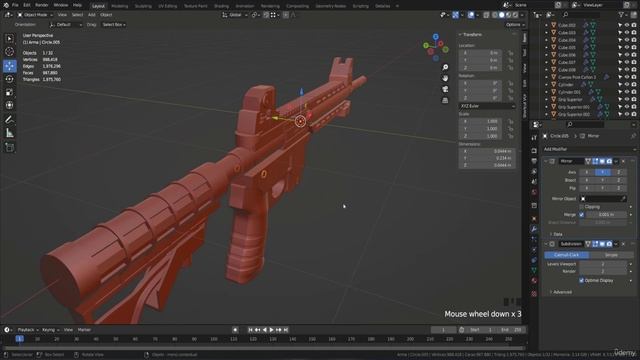This screenshot has height=360, width=640.
Task: Switch to the UV Editing workspace tab
Action: point(168,6)
